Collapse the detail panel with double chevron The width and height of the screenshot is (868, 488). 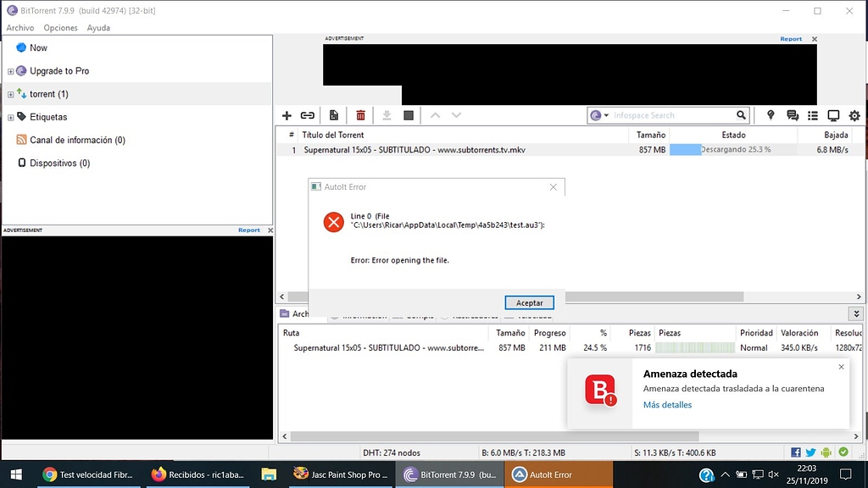(856, 313)
